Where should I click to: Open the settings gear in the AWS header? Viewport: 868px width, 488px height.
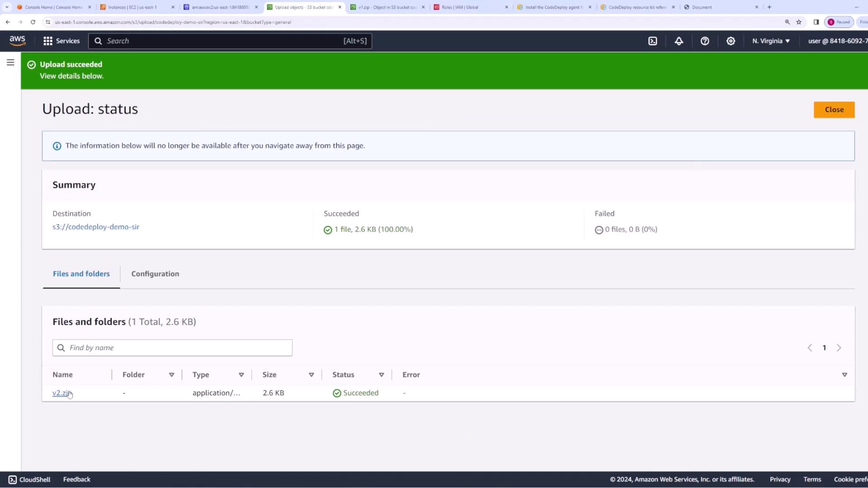[731, 41]
